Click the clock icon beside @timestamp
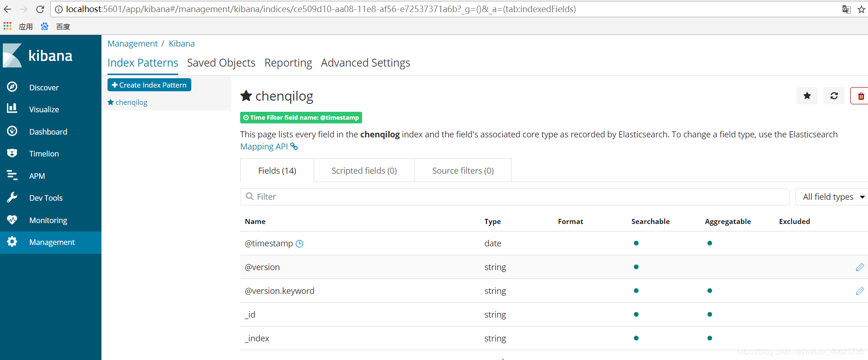 pyautogui.click(x=300, y=244)
